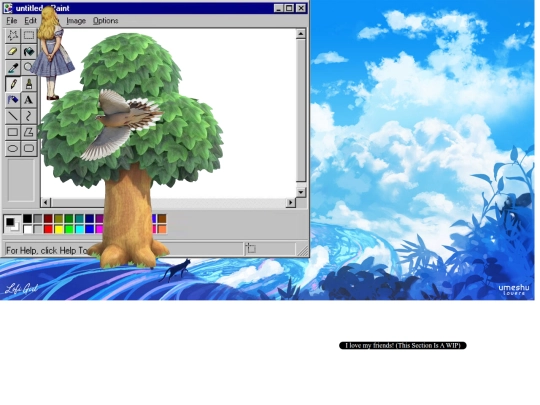Click the horizontal scrollbar left arrow
The image size is (540, 405).
point(46,202)
